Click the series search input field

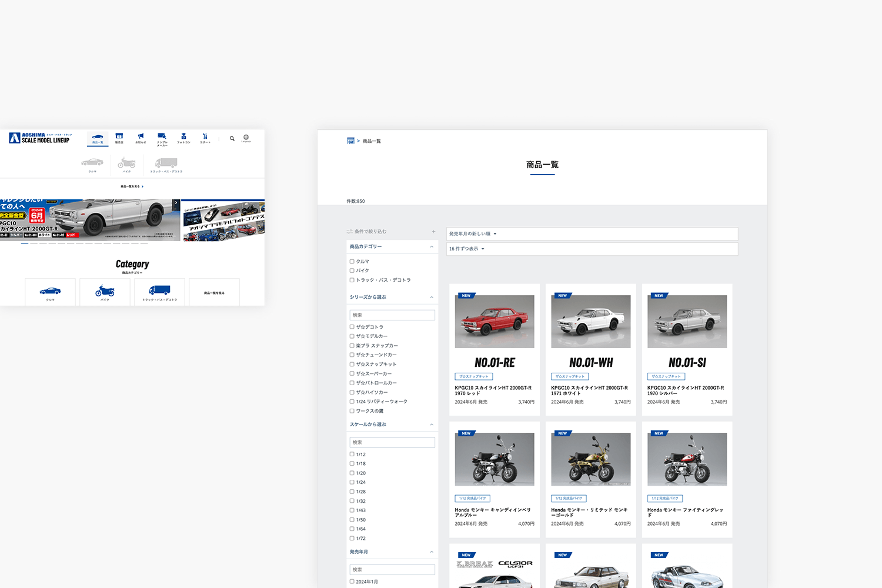point(392,315)
